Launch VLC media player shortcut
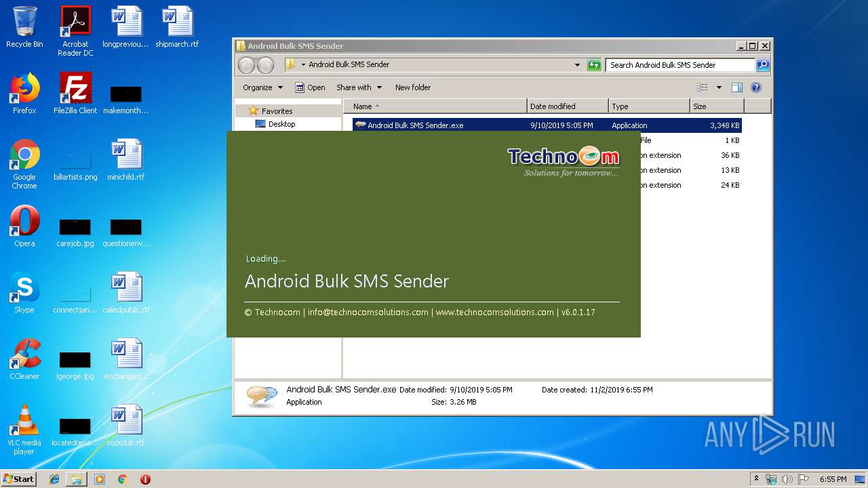Screen dimensions: 868x488 (24, 430)
